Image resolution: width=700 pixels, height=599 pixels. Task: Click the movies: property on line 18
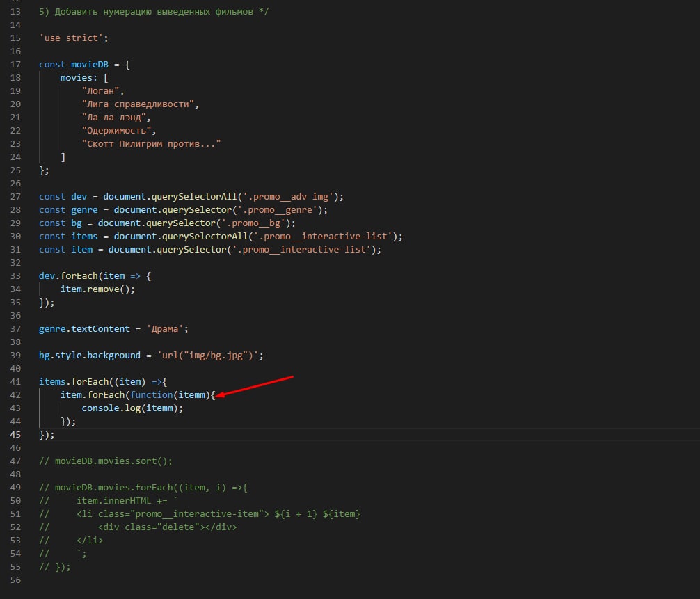coord(79,78)
